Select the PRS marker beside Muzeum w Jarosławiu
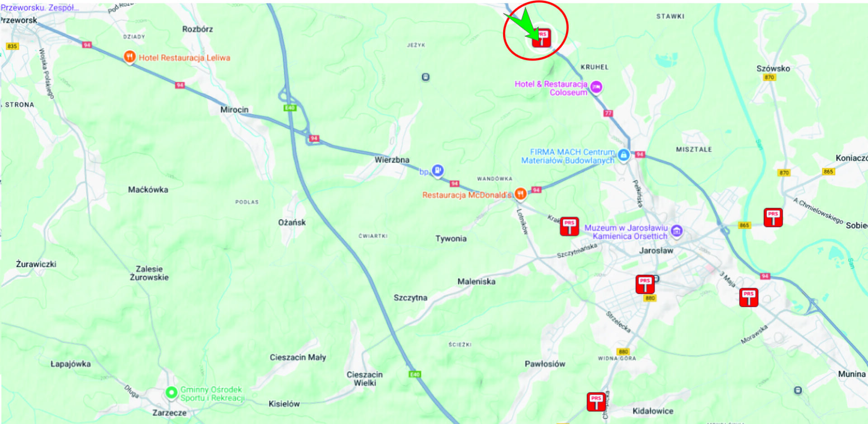The width and height of the screenshot is (868, 424). tap(569, 226)
